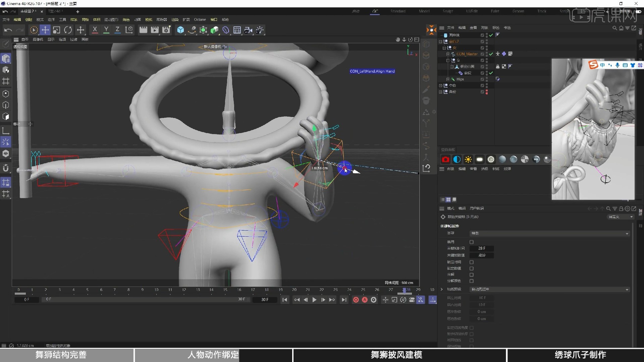This screenshot has height=362, width=644.
Task: Expand the 切线预设 disclosure arrow
Action: coord(442,289)
